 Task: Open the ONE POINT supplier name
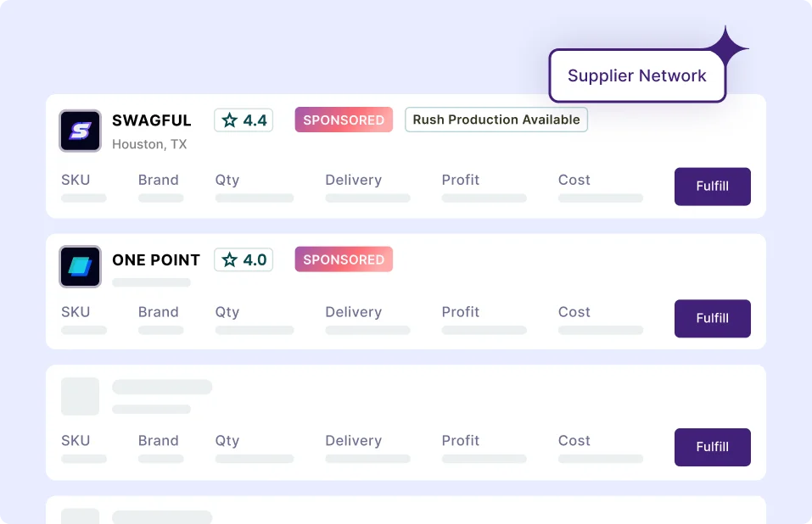pyautogui.click(x=156, y=259)
